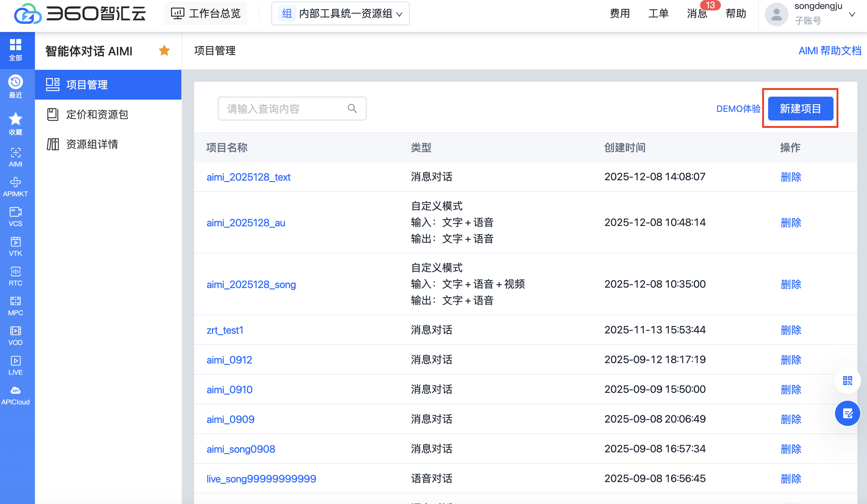Open the 消息 notifications with 13 badge
This screenshot has width=867, height=504.
tap(697, 14)
